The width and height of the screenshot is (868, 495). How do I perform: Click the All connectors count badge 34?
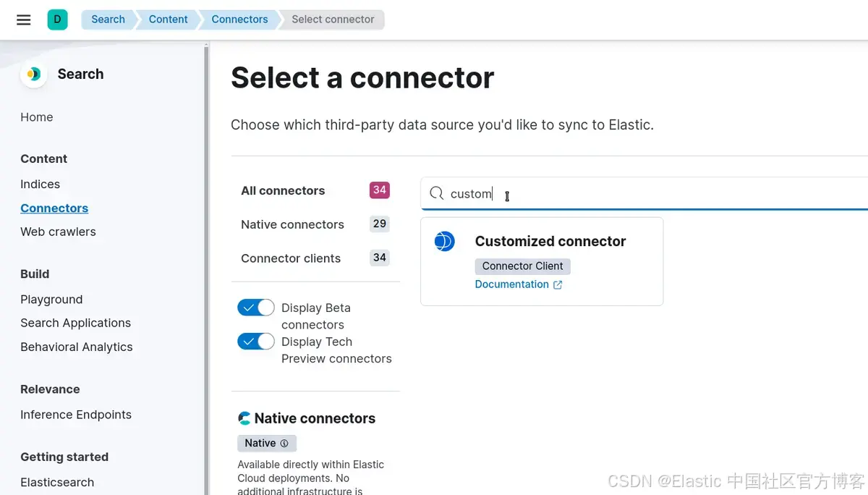point(380,190)
